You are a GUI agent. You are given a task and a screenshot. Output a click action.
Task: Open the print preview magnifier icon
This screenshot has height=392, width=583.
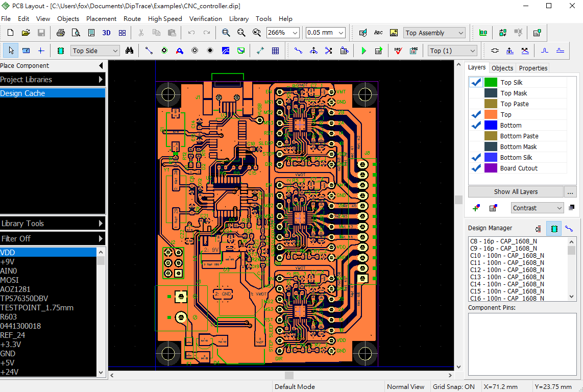(x=76, y=33)
